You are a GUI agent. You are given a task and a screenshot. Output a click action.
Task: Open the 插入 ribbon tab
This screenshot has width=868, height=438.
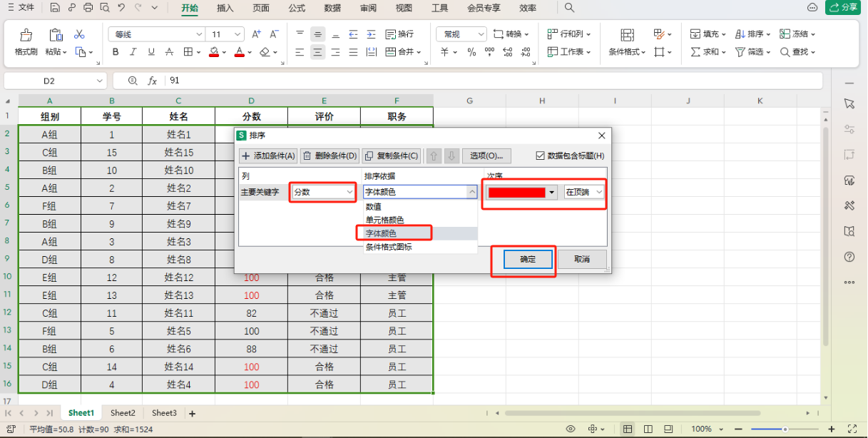(x=225, y=8)
